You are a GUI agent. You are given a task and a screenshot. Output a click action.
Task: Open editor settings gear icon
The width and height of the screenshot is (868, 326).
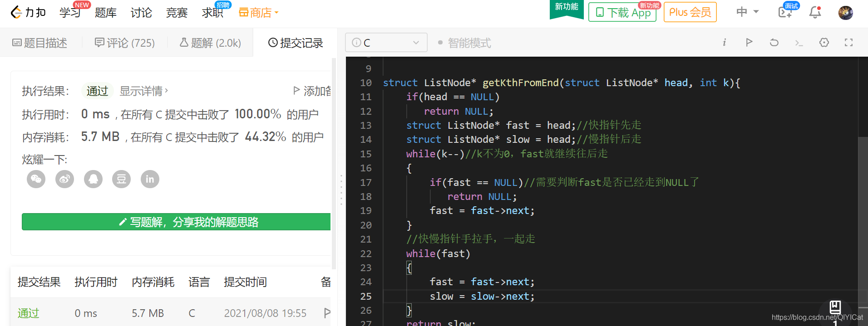[824, 43]
